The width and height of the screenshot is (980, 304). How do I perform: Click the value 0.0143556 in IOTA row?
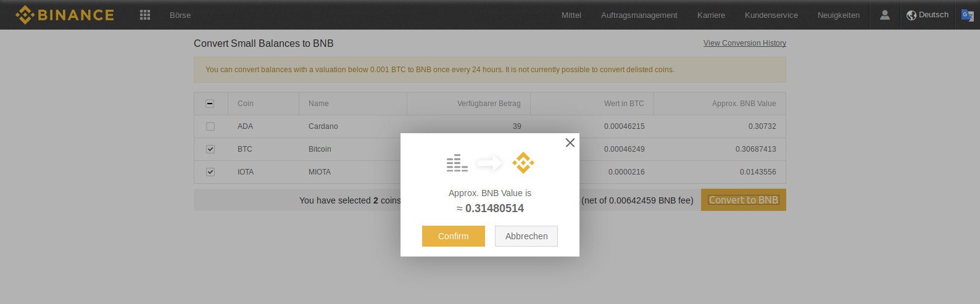758,172
